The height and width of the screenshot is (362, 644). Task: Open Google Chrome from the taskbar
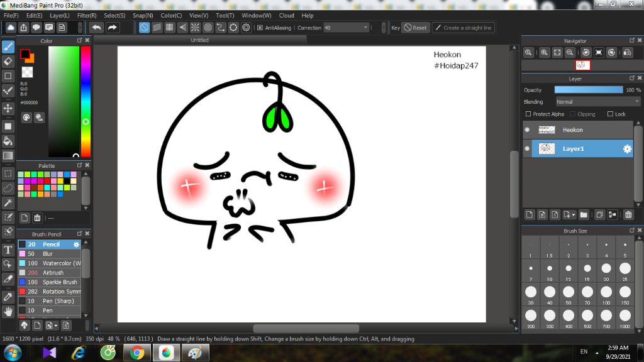point(136,353)
